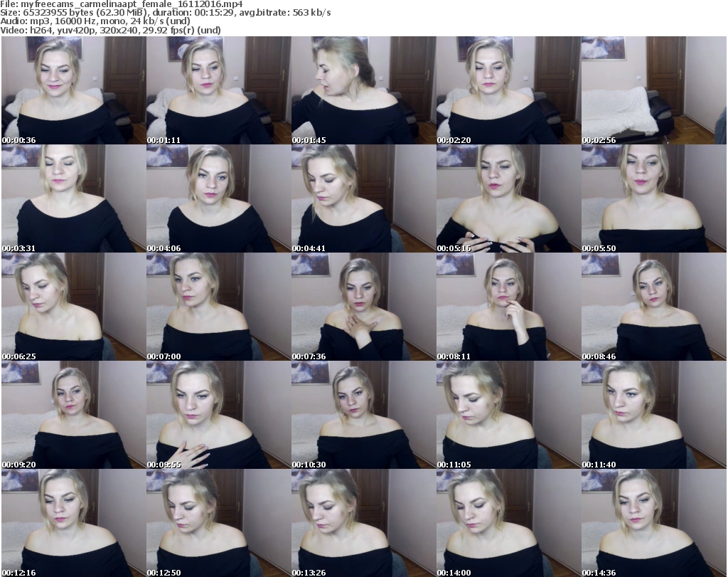Open the frame at 00:13:26
Viewport: 728px width, 577px height.
[363, 523]
